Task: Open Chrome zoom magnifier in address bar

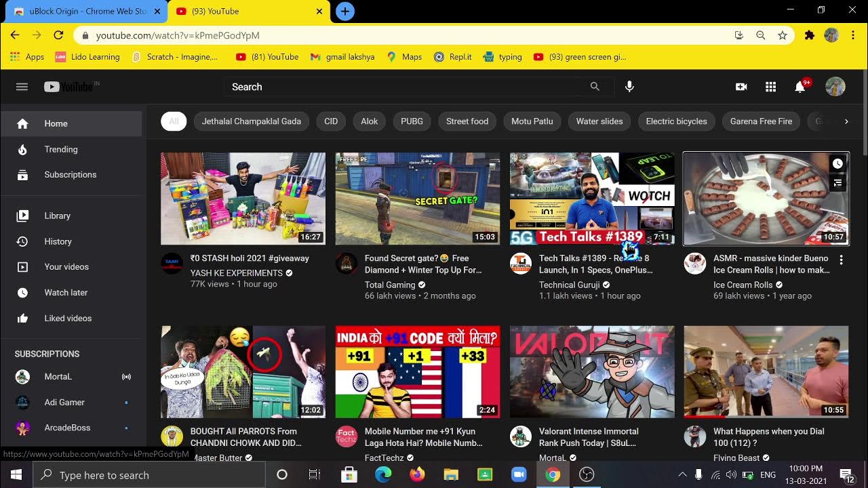Action: pyautogui.click(x=761, y=35)
